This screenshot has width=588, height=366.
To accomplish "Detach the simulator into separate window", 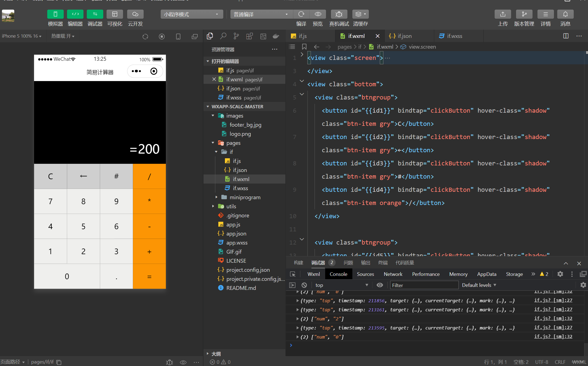I will click(195, 36).
